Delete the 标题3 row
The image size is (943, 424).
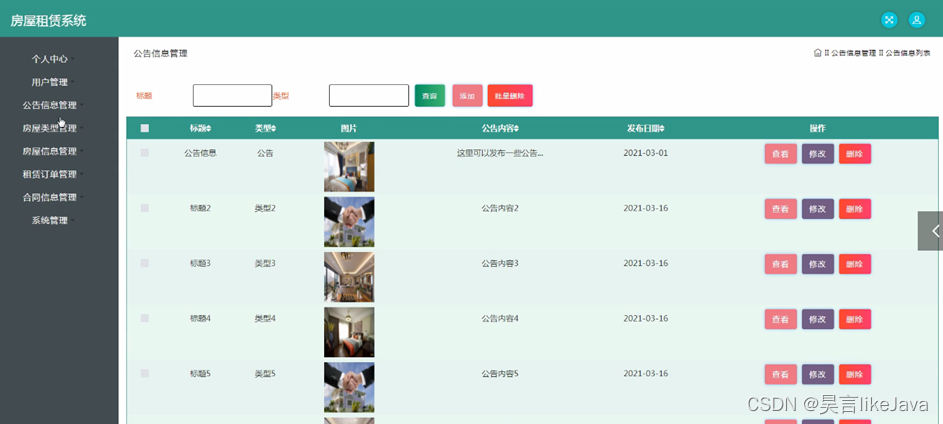(855, 264)
